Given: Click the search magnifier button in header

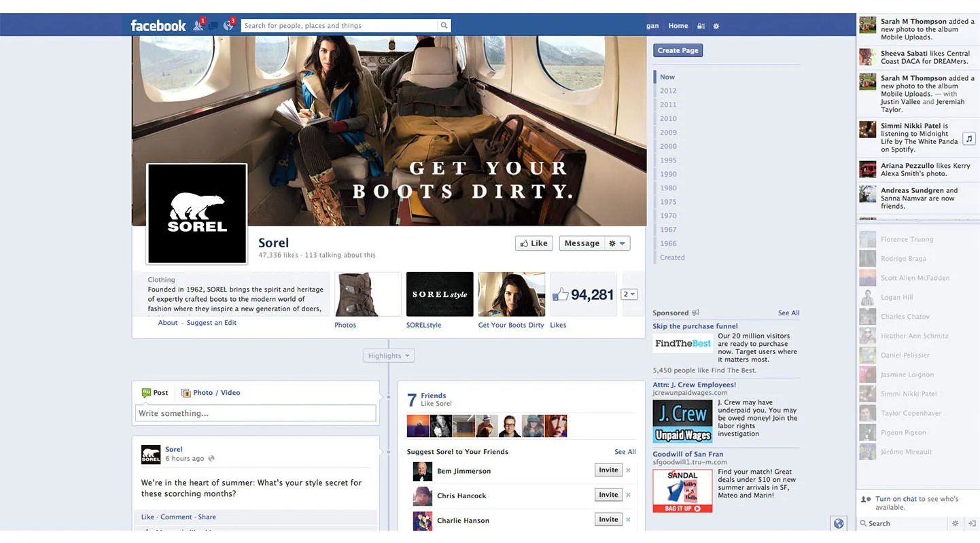Looking at the screenshot, I should click(x=444, y=26).
